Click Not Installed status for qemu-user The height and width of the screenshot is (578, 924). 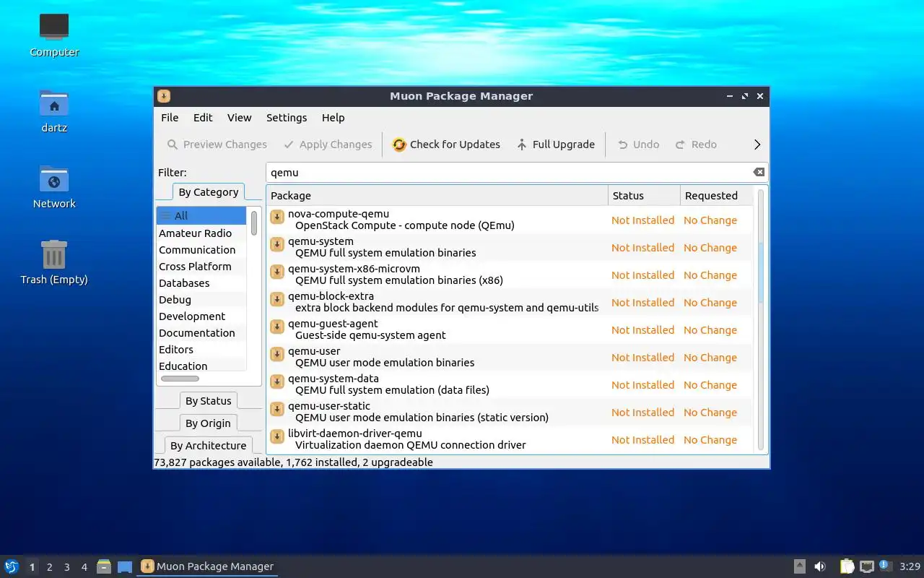tap(642, 358)
